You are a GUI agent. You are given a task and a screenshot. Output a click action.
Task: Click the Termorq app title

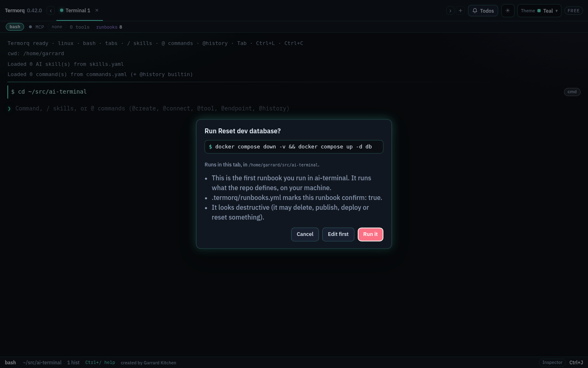[x=15, y=11]
